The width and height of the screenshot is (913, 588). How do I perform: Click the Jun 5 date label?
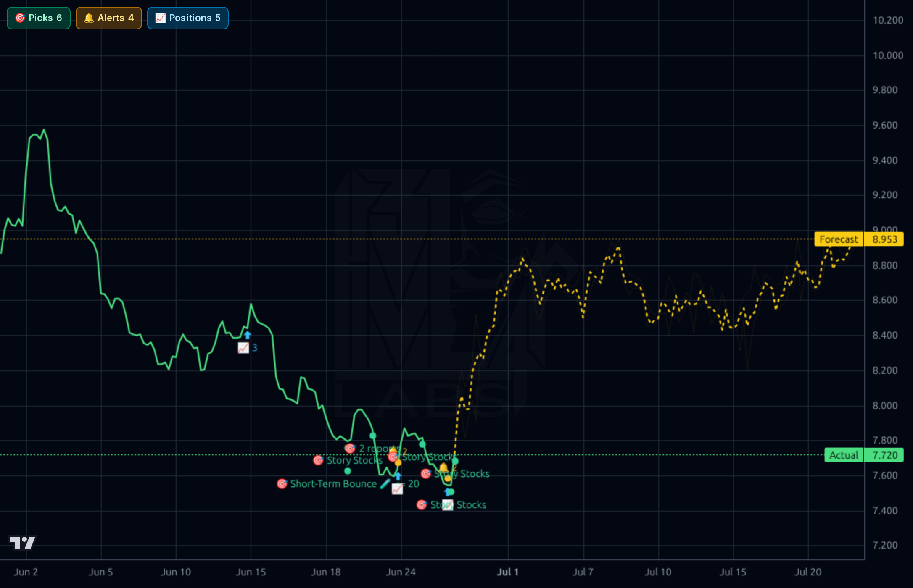point(101,572)
